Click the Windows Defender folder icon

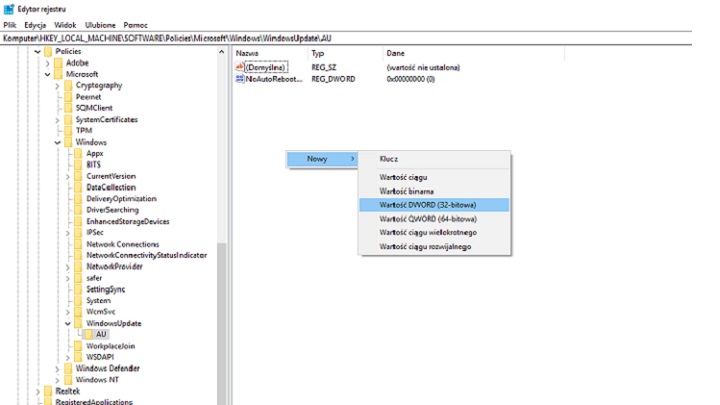69,368
